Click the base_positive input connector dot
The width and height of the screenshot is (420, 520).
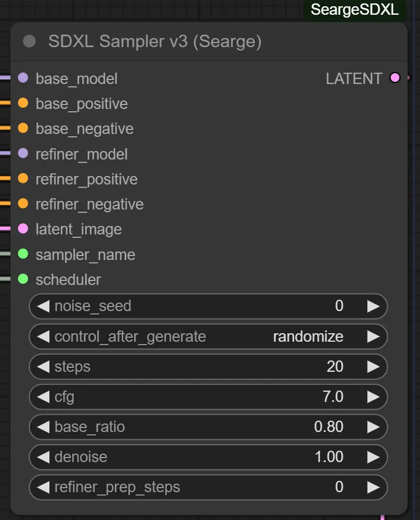23,103
